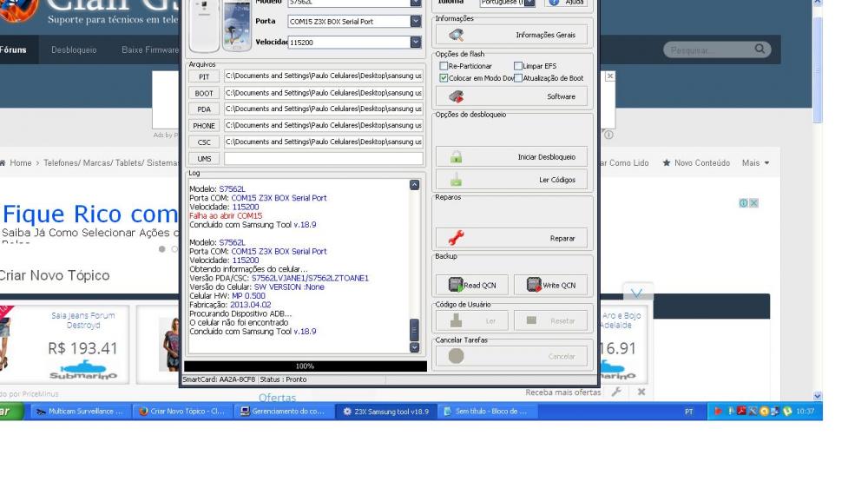Image resolution: width=868 pixels, height=488 pixels.
Task: Click the 100% progress bar
Action: tap(305, 366)
